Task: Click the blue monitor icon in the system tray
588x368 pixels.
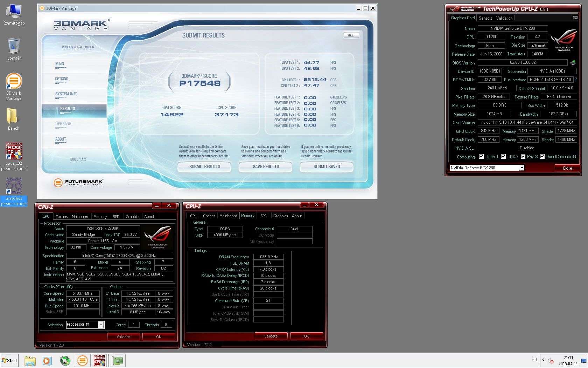Action: 583,361
